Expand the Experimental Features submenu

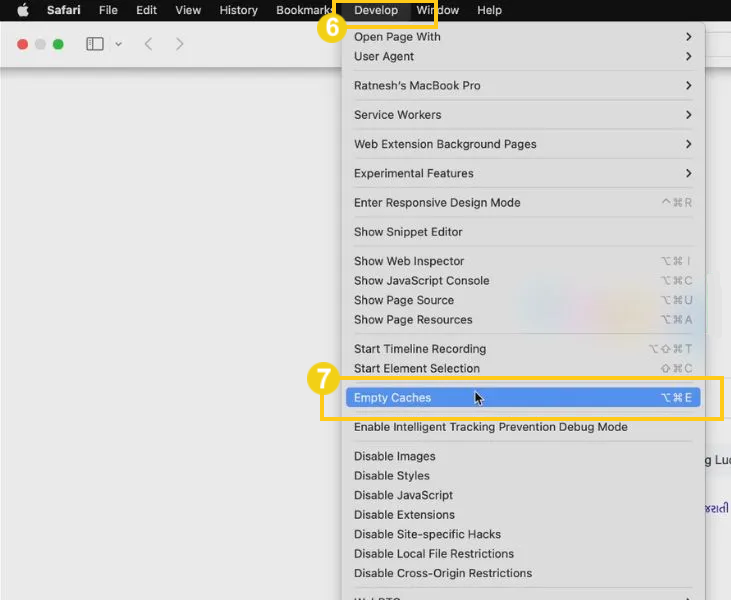click(523, 173)
